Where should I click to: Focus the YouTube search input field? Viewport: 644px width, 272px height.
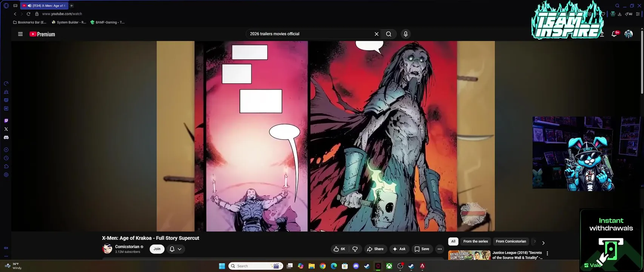pos(310,34)
